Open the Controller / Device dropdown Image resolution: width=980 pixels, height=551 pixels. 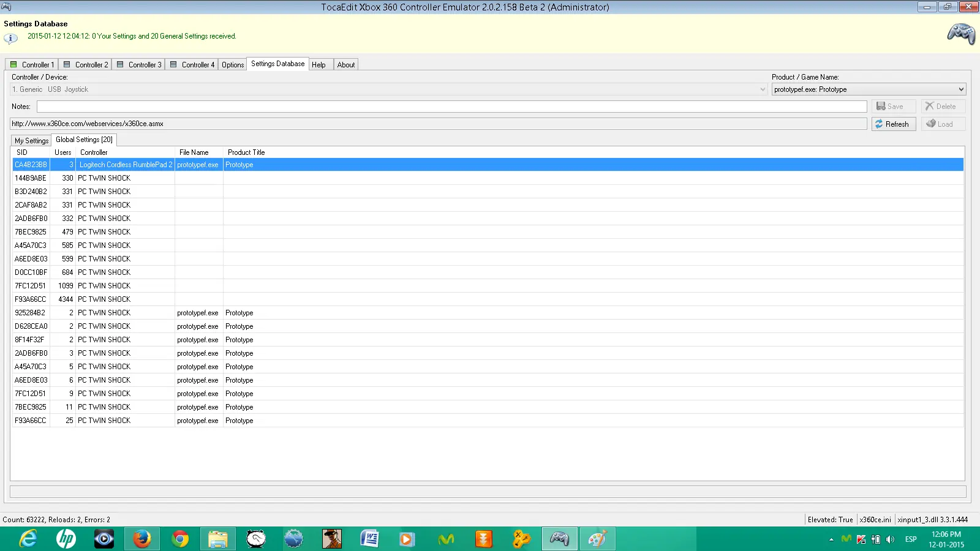click(389, 89)
